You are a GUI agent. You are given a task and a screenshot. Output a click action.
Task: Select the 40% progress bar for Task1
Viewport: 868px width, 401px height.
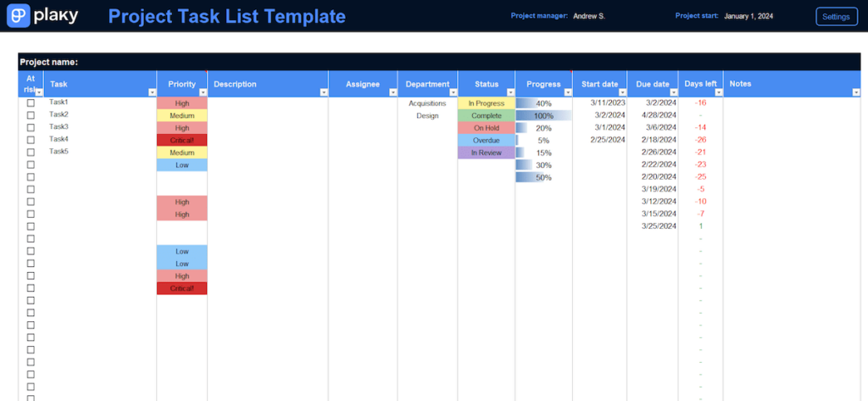coord(543,103)
